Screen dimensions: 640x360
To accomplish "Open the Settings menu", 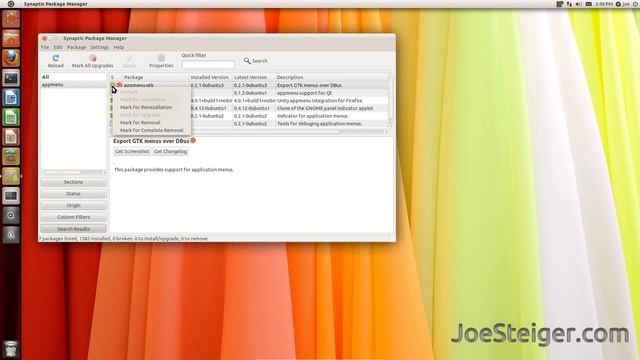I will (100, 47).
